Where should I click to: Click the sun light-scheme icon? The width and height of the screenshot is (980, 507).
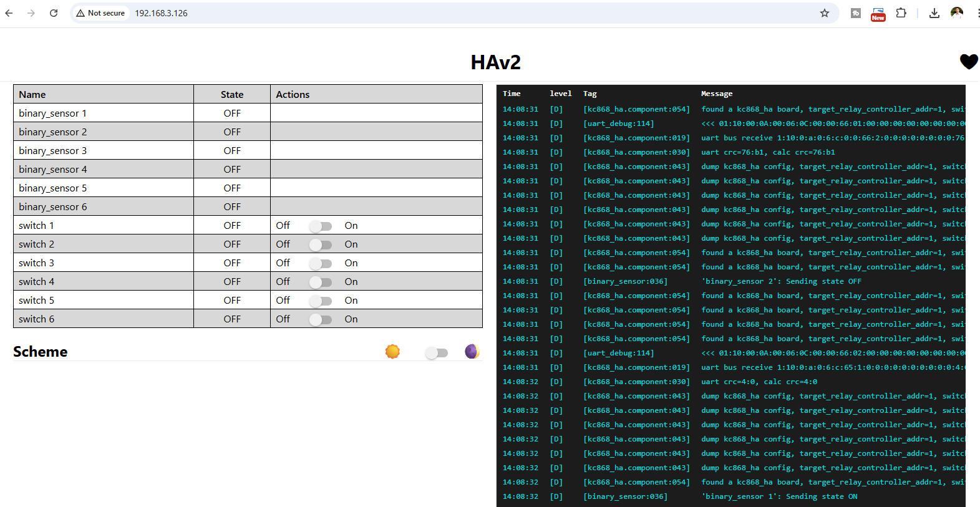392,352
